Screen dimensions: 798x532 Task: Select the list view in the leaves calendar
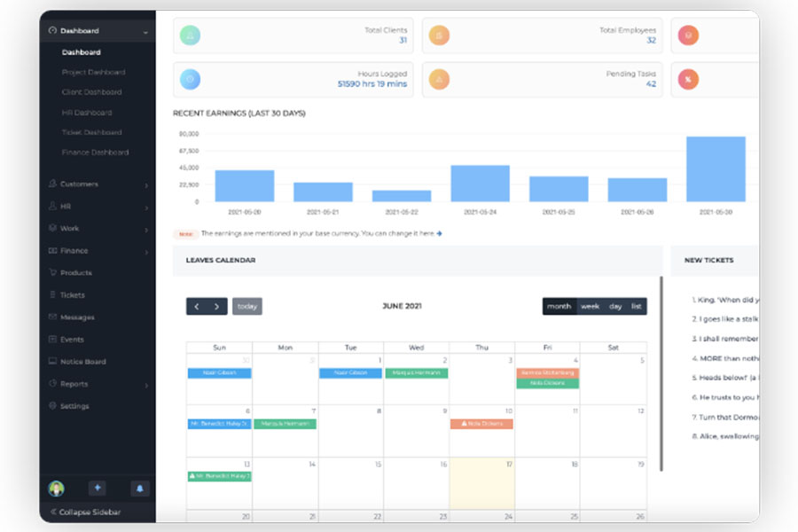tap(635, 306)
